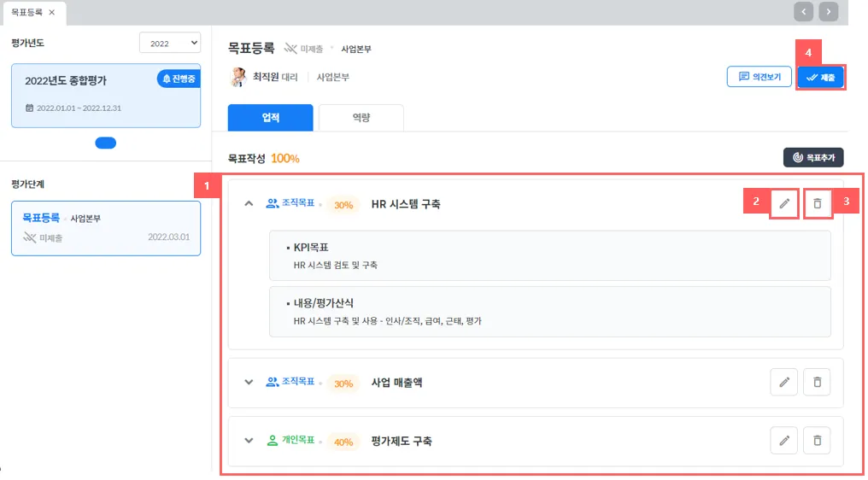The height and width of the screenshot is (480, 868).
Task: Open the 2022 evaluation year dropdown
Action: coord(169,43)
